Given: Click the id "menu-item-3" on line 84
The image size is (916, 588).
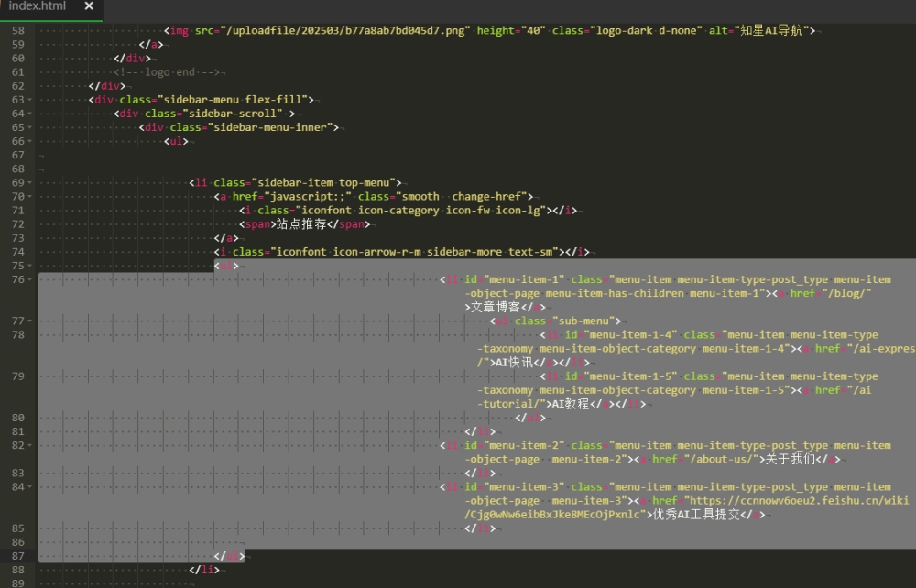Looking at the screenshot, I should pyautogui.click(x=524, y=487).
